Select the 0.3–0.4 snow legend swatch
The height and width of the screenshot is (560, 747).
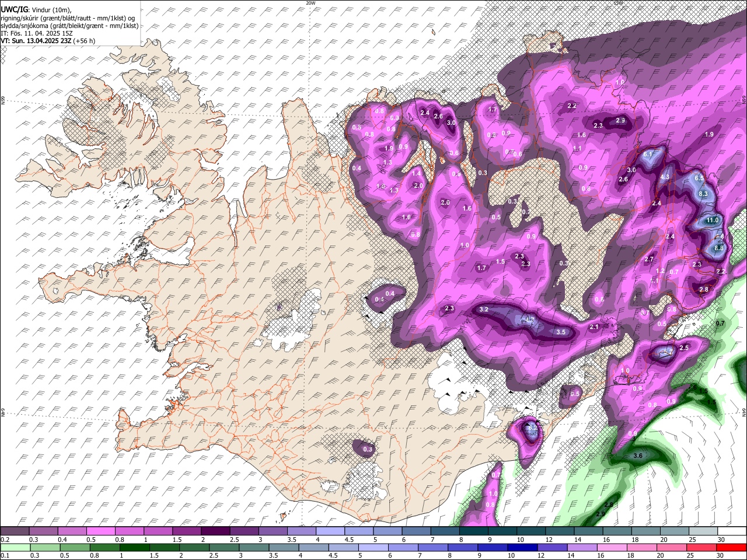click(43, 531)
